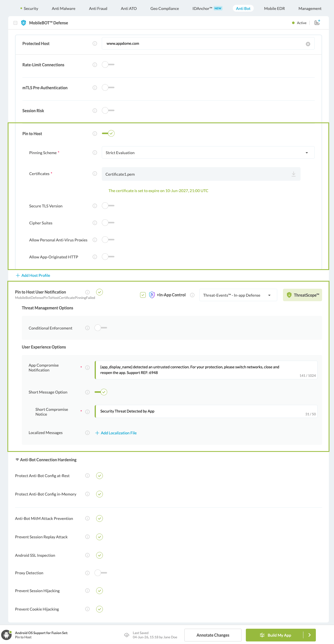Open the Pinning Scheme dropdown

[x=208, y=152]
